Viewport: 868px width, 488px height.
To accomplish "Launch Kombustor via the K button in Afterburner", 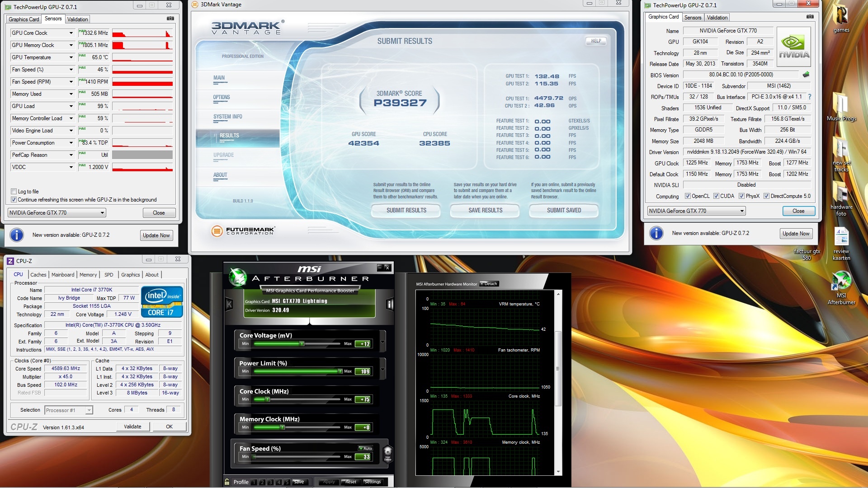I will pos(229,304).
